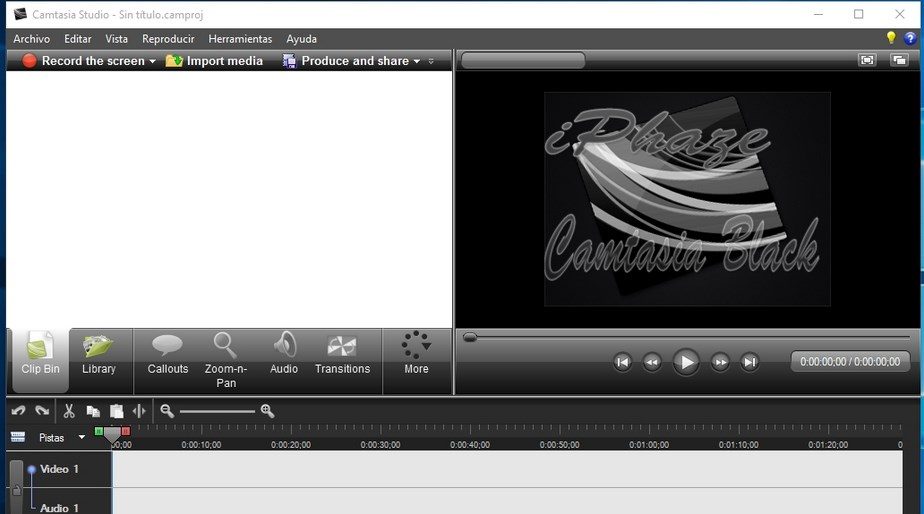Open the Reproducir menu
Image resolution: width=924 pixels, height=514 pixels.
point(168,39)
